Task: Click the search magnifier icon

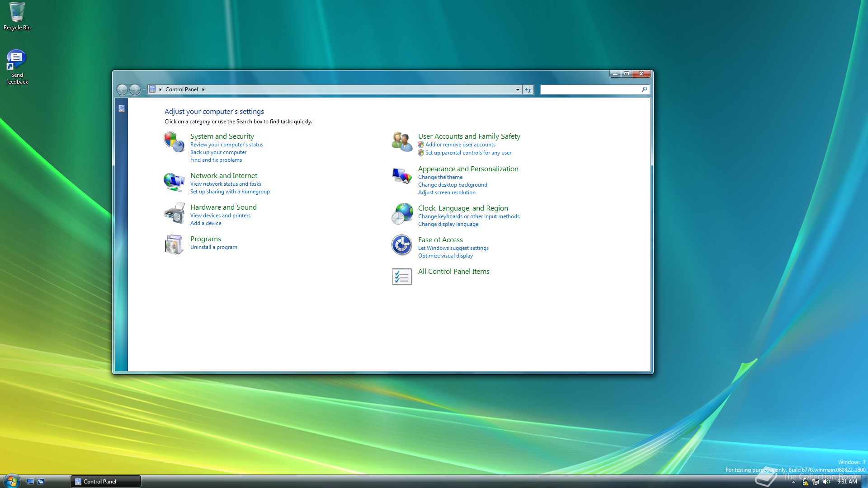Action: tap(644, 89)
